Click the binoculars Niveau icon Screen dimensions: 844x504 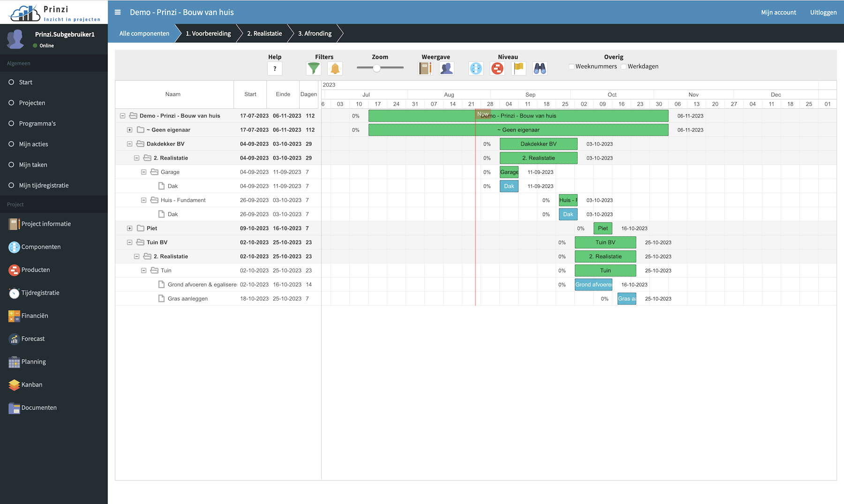pos(540,68)
